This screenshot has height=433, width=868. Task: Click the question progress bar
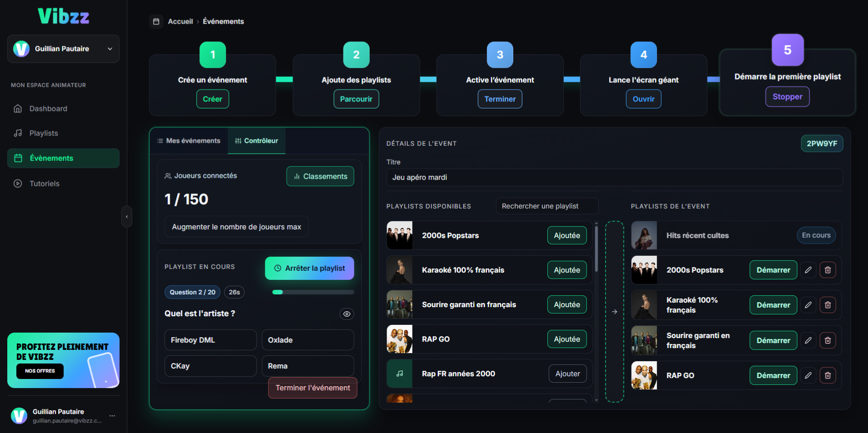[x=313, y=292]
